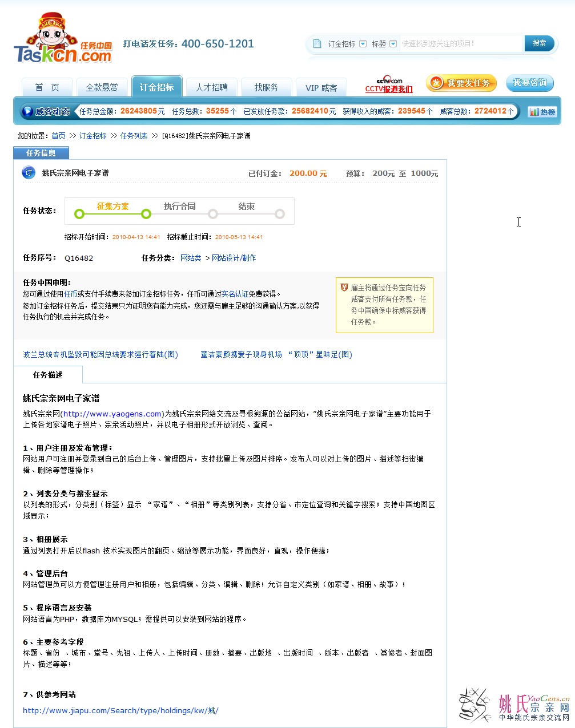Open the 波兰总统专机坠毁 news link
Image resolution: width=575 pixels, height=728 pixels.
[100, 354]
